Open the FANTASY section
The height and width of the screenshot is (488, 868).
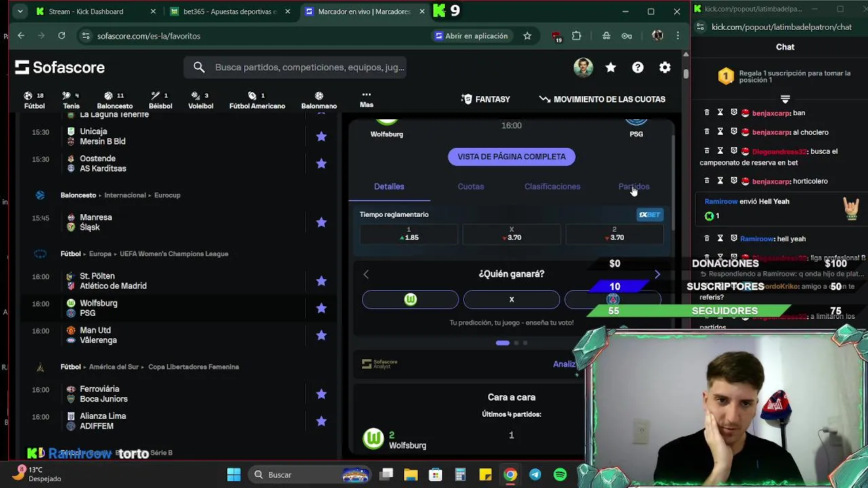(x=486, y=99)
